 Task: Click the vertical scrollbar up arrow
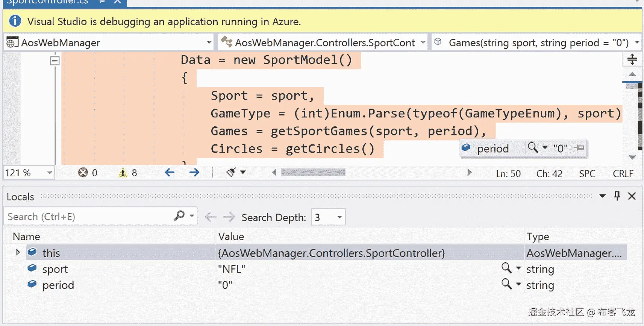click(632, 74)
